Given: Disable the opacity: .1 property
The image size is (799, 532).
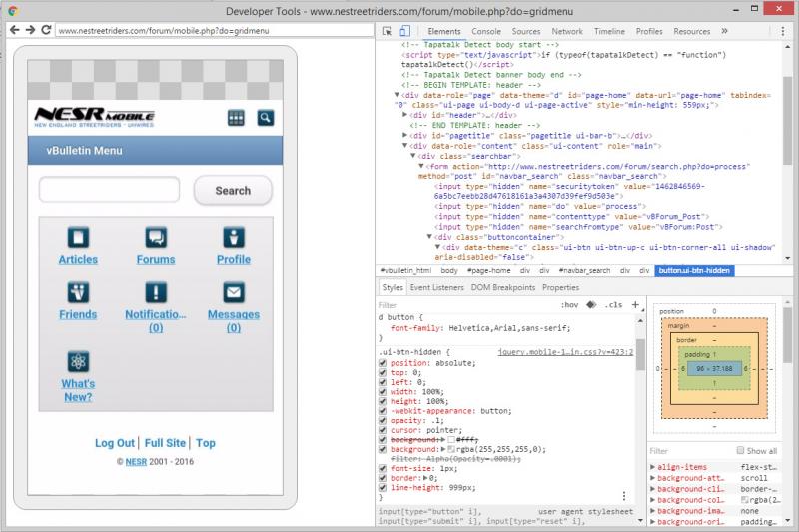Looking at the screenshot, I should click(383, 420).
